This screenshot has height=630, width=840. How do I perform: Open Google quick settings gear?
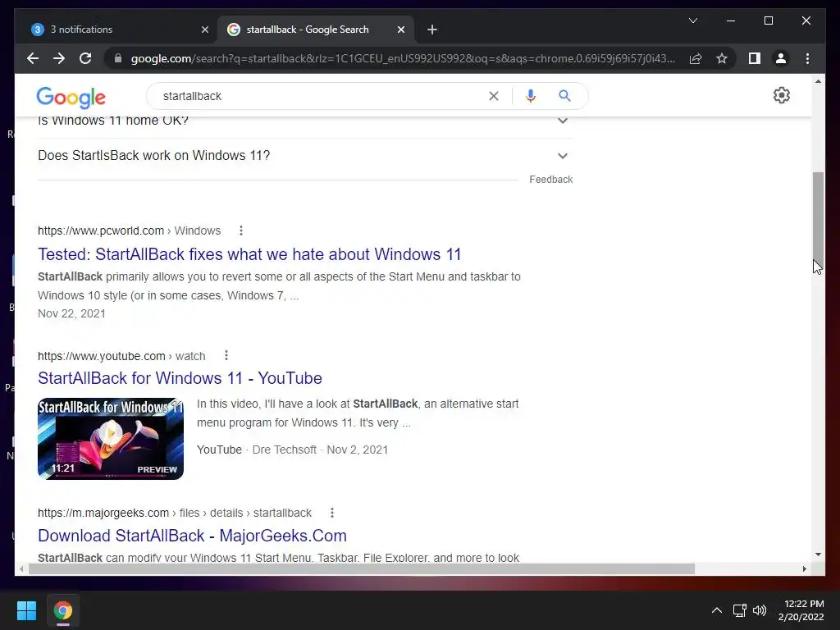782,95
